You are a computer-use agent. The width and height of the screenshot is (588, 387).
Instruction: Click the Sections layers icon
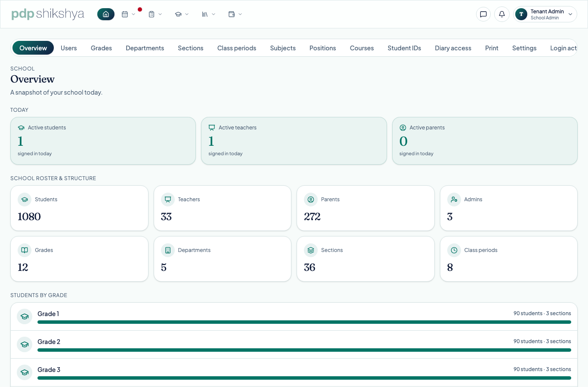[311, 250]
